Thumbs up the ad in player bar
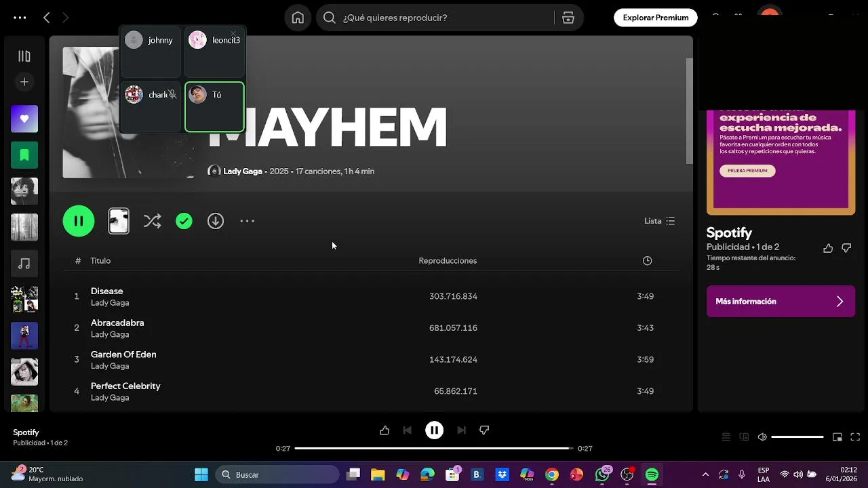The image size is (868, 488). point(384,430)
